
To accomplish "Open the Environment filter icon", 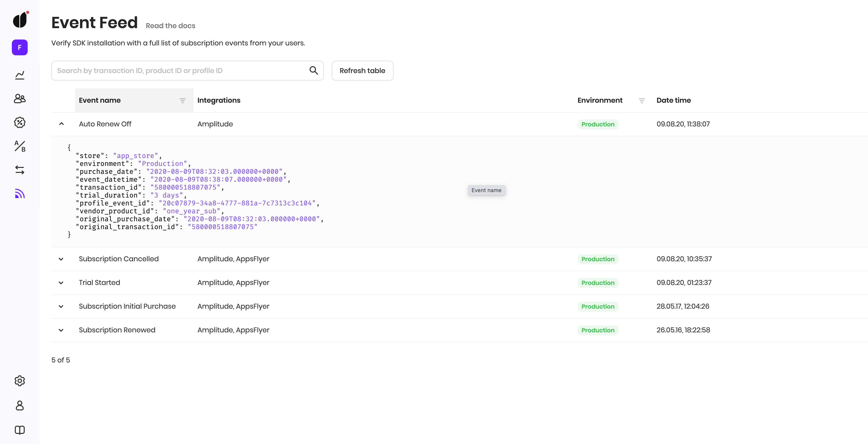I will pyautogui.click(x=642, y=101).
